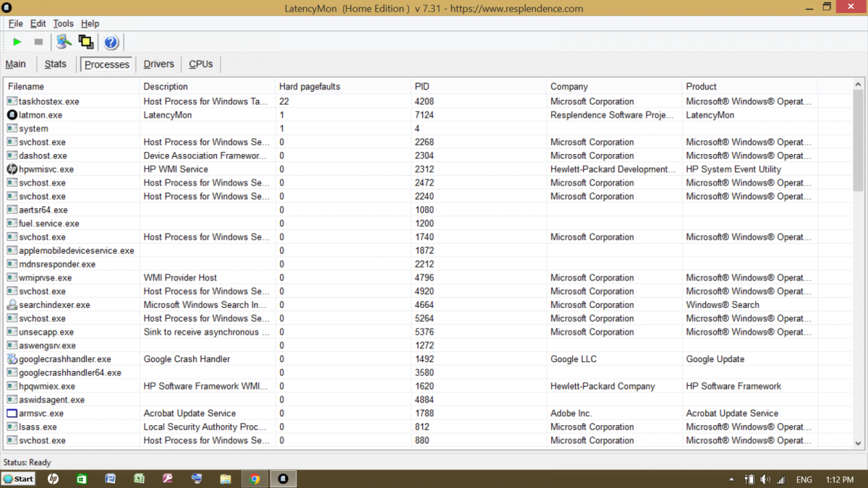Click the icon beside taskhostex.exe
Image resolution: width=868 pixels, height=488 pixels.
point(12,101)
